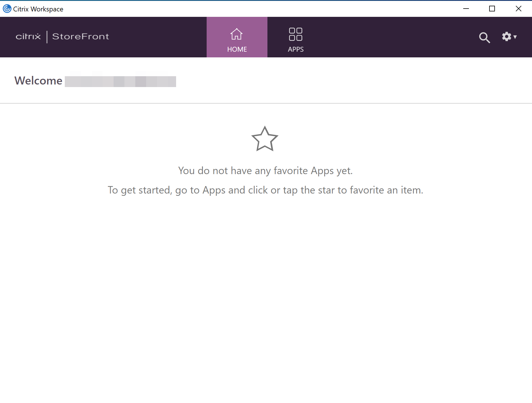The image size is (532, 403).
Task: Click the four-squares Apps grid icon
Action: pyautogui.click(x=295, y=34)
